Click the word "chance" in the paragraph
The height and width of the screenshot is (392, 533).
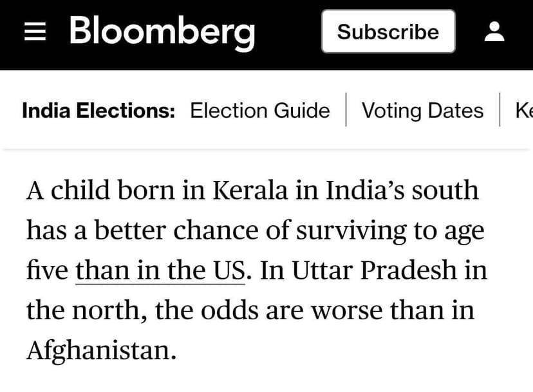pos(209,231)
